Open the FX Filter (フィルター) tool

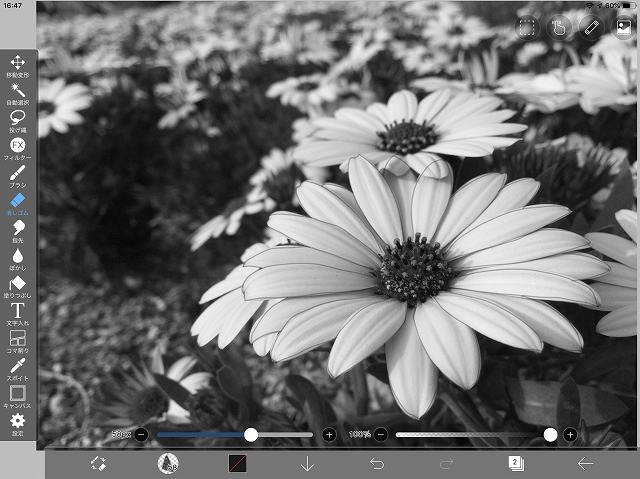[x=18, y=149]
